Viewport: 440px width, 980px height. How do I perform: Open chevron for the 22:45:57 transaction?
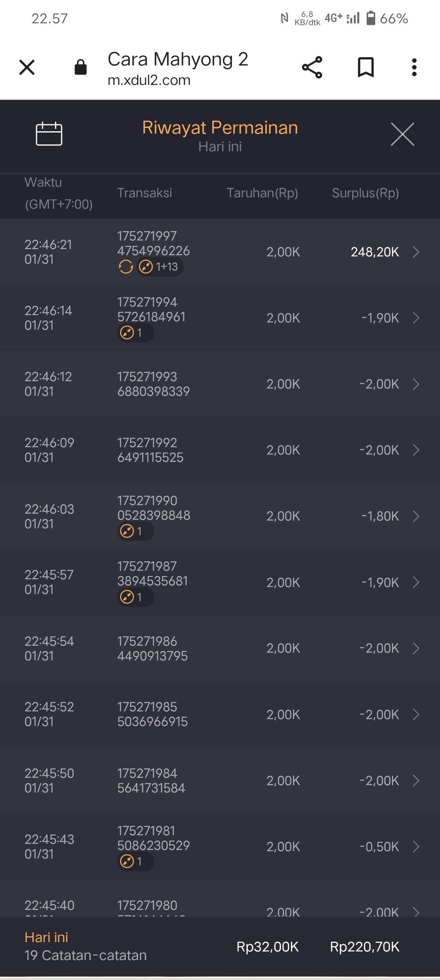point(416,583)
